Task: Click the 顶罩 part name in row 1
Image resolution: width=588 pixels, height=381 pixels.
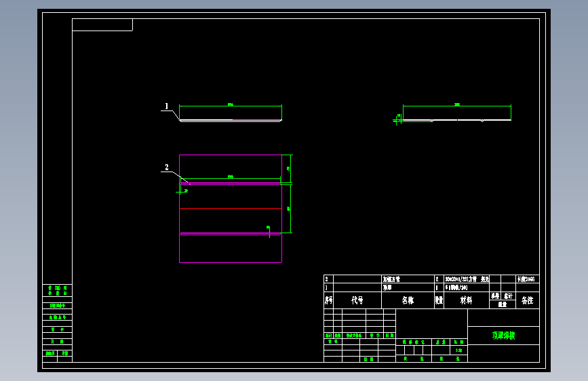Action: pyautogui.click(x=387, y=287)
